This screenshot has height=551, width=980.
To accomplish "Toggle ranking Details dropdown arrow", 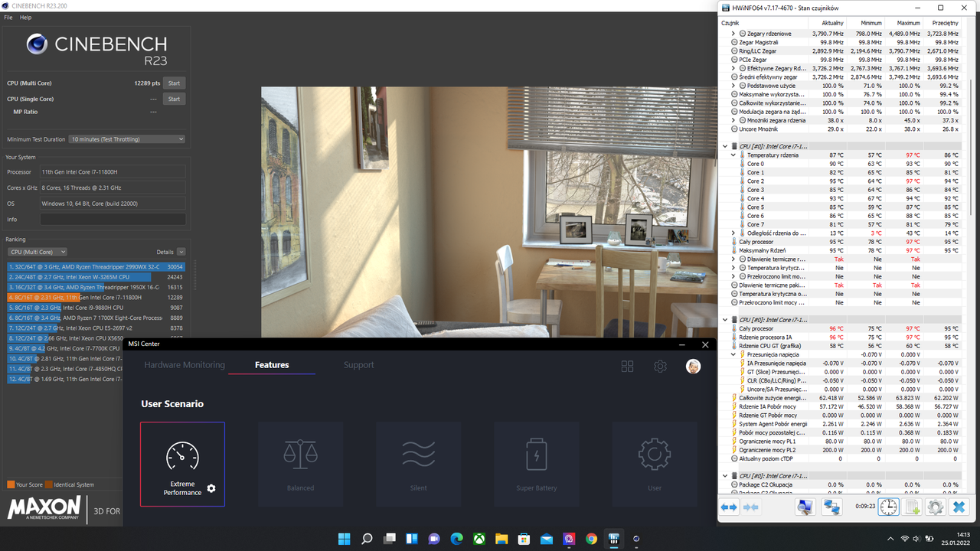I will (181, 252).
